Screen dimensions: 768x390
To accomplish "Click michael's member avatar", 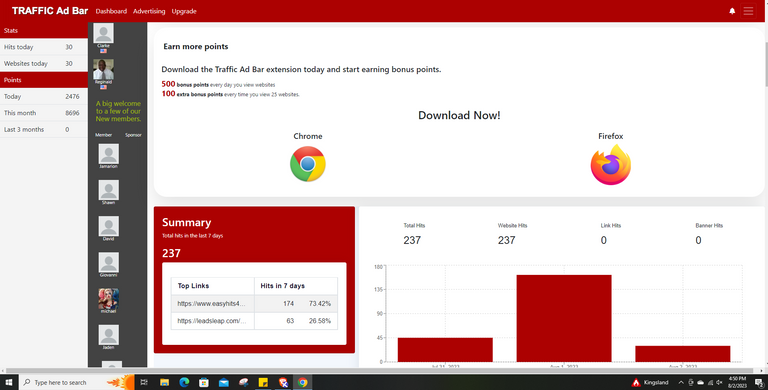I will pos(108,298).
